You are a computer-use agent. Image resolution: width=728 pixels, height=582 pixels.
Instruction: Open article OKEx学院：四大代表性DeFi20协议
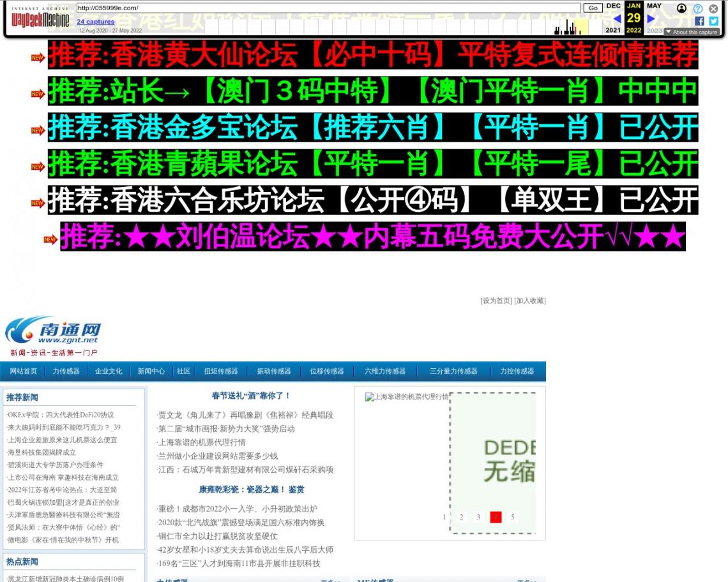tap(61, 415)
